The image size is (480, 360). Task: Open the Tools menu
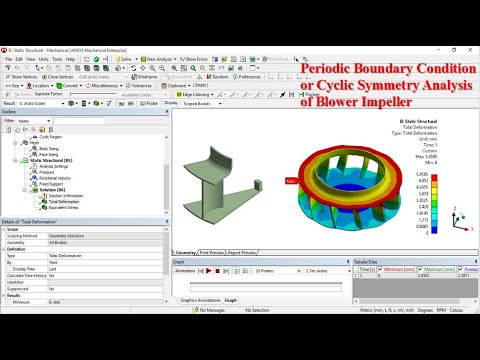pyautogui.click(x=57, y=59)
